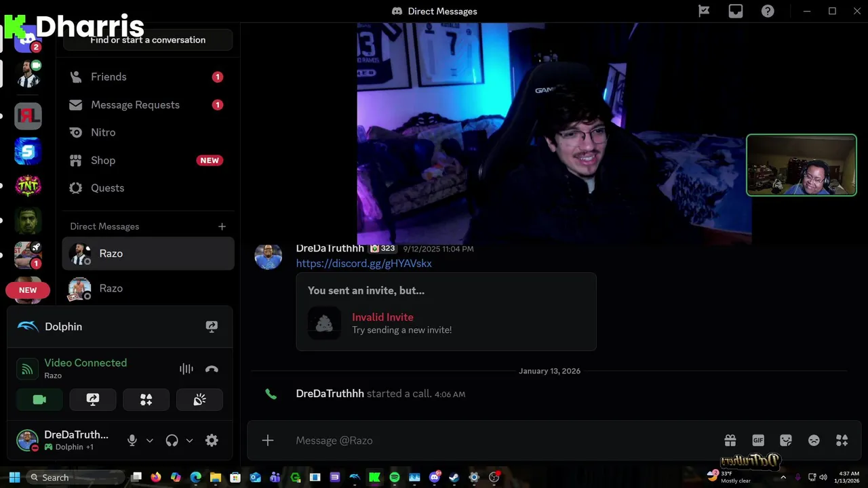The width and height of the screenshot is (868, 488).
Task: Click the message attachment plus button
Action: click(268, 441)
